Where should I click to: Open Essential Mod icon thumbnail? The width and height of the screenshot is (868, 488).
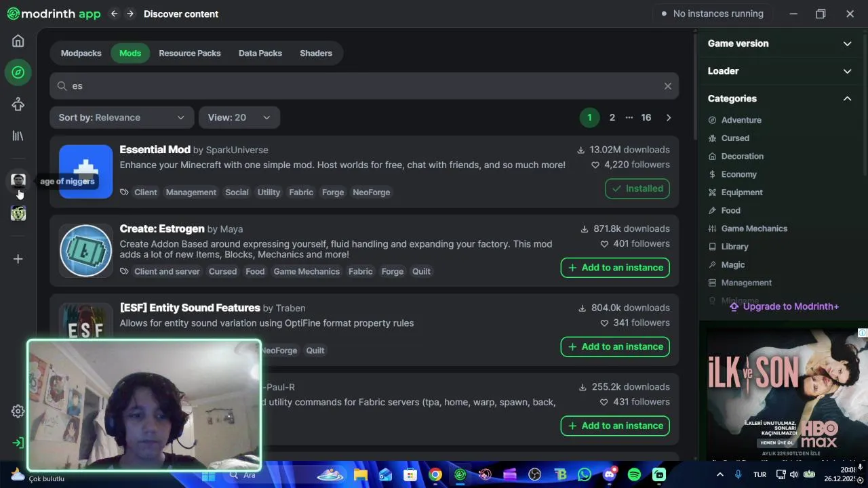(86, 171)
